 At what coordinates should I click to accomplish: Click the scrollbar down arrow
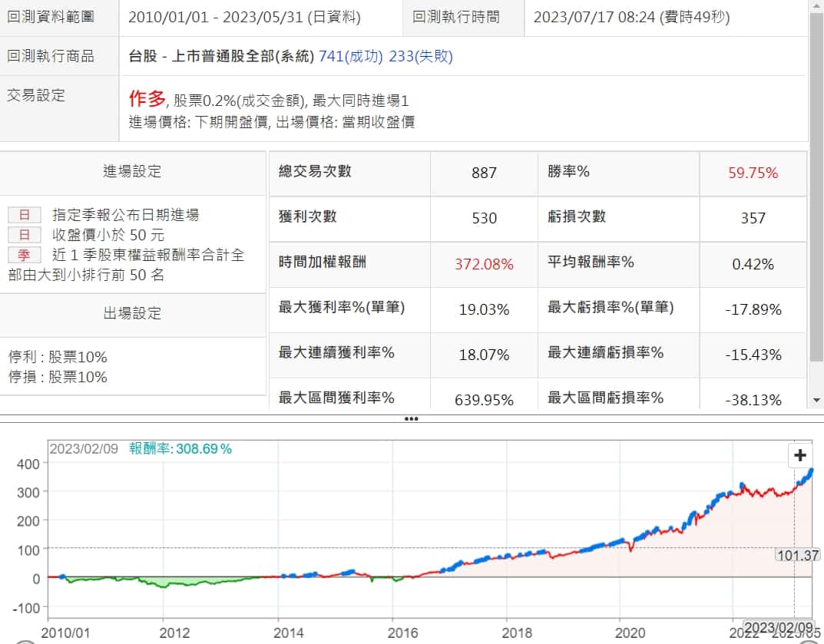(816, 400)
